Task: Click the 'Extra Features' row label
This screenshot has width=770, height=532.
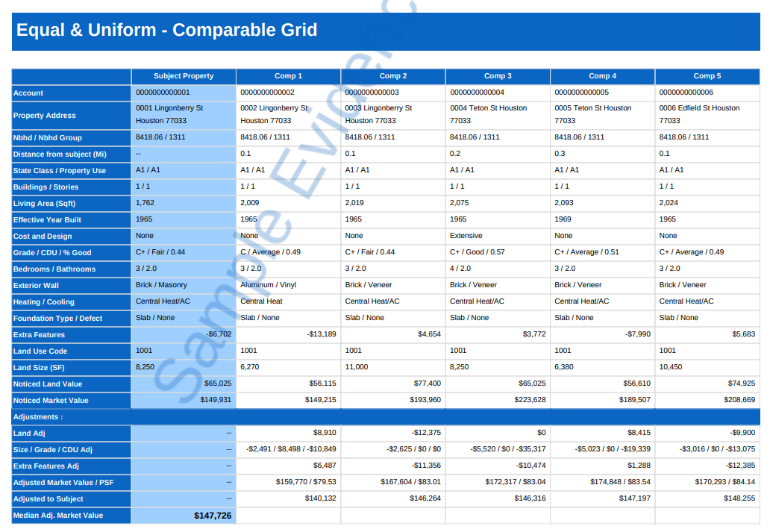Action: [39, 335]
